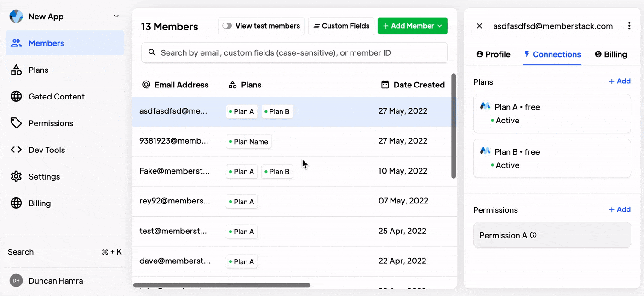Close the member detail panel
The height and width of the screenshot is (296, 644).
click(x=479, y=26)
